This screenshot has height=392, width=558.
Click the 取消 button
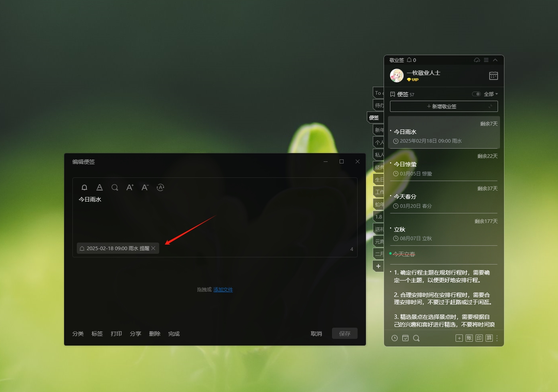tap(316, 334)
